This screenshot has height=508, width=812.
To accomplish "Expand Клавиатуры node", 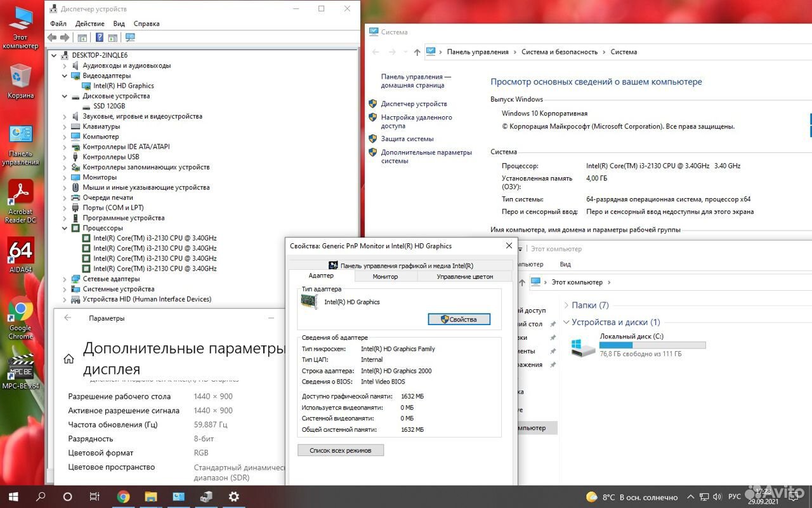I will click(65, 126).
